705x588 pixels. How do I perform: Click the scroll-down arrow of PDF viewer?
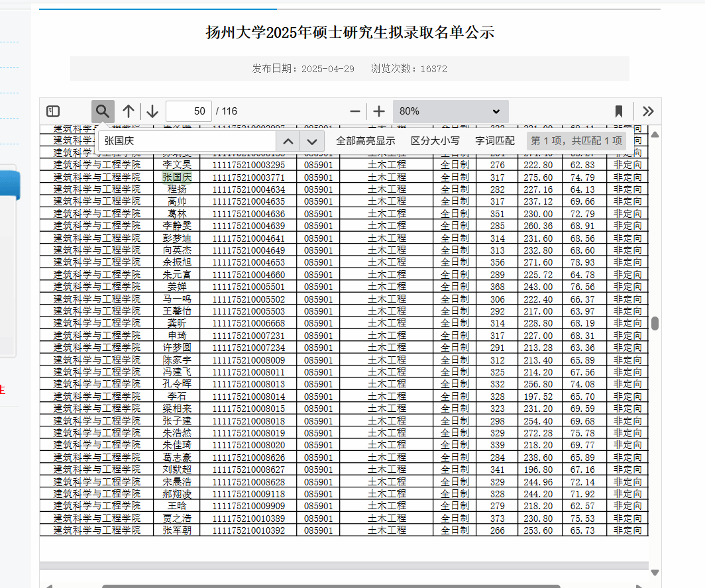(655, 572)
